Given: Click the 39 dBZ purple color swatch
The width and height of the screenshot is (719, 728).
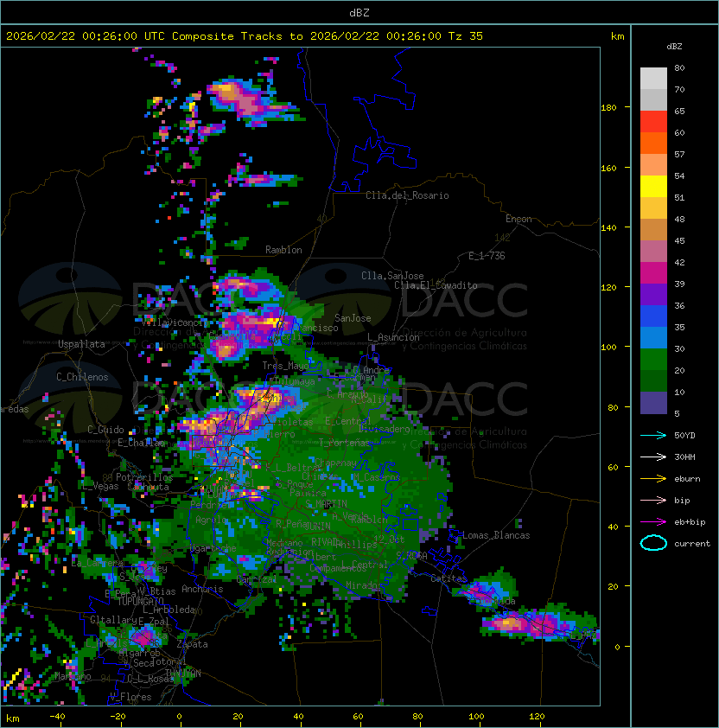Looking at the screenshot, I should point(653,294).
